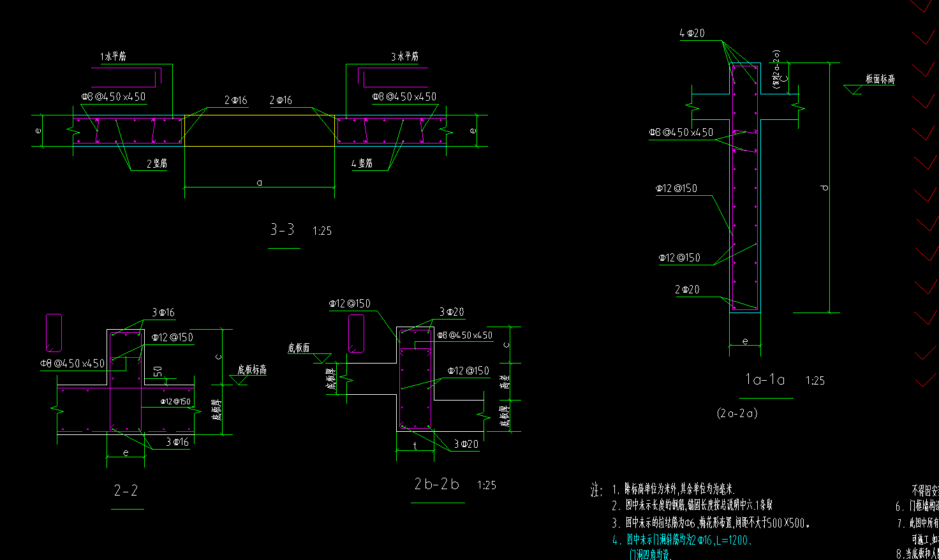
Task: Select the '50' dimension text in section 2-2
Action: (x=158, y=371)
